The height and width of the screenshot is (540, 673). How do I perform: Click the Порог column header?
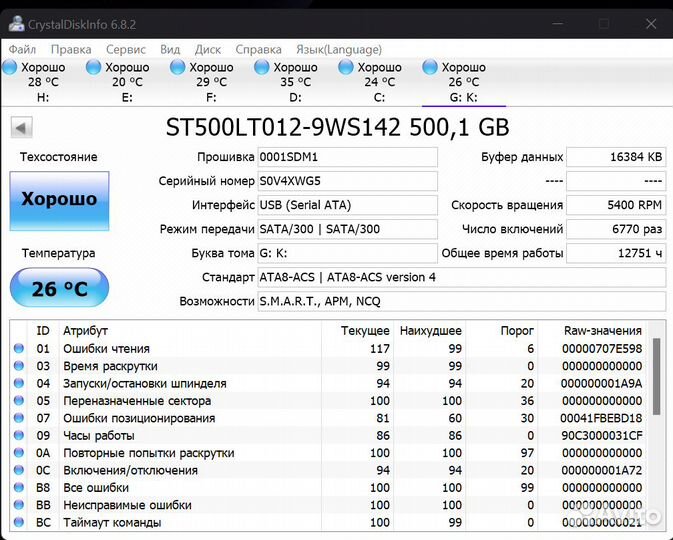click(517, 331)
